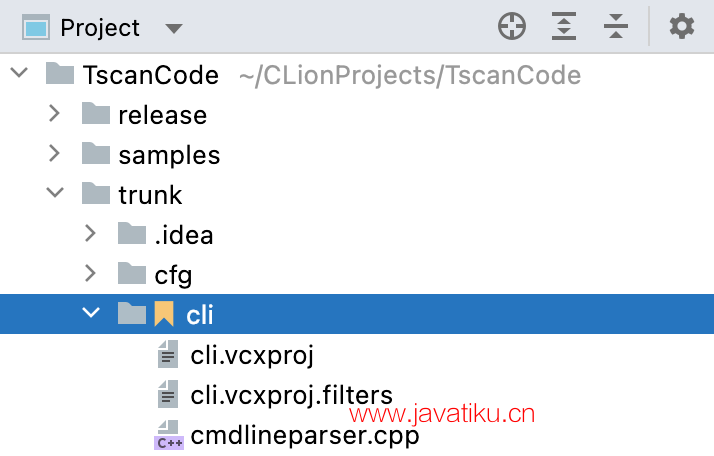Open the Project panel settings gear

(x=682, y=27)
